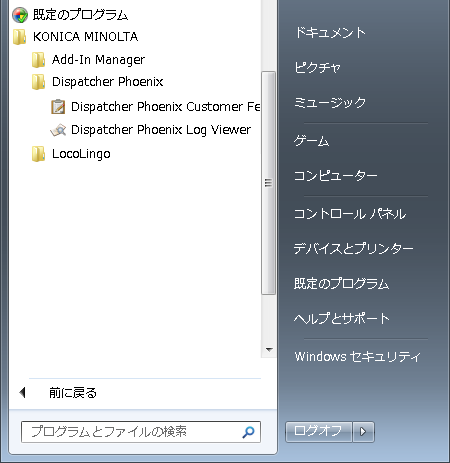Click the program list scrollbar down arrow
The width and height of the screenshot is (450, 463).
pos(269,350)
